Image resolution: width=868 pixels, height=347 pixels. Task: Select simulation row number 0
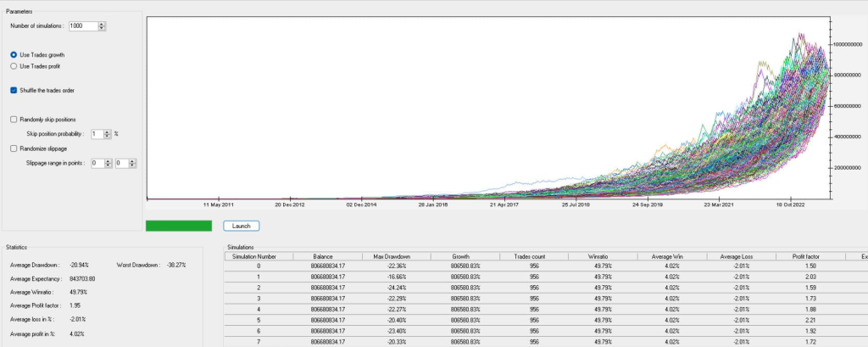(258, 266)
